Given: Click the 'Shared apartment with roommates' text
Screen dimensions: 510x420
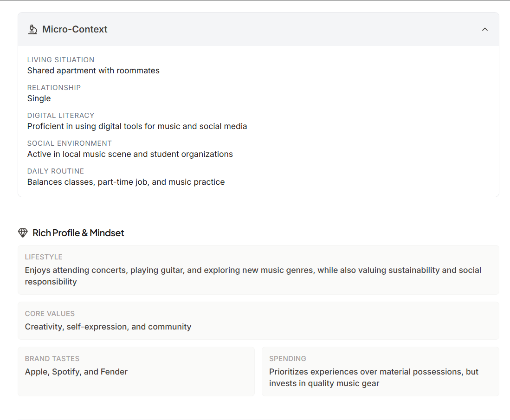Looking at the screenshot, I should [93, 70].
